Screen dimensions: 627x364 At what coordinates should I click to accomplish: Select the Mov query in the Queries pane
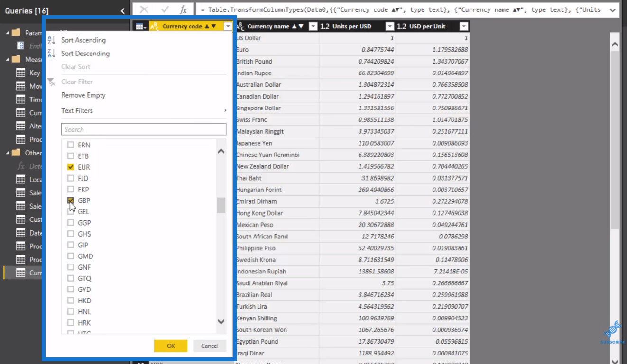coord(36,86)
